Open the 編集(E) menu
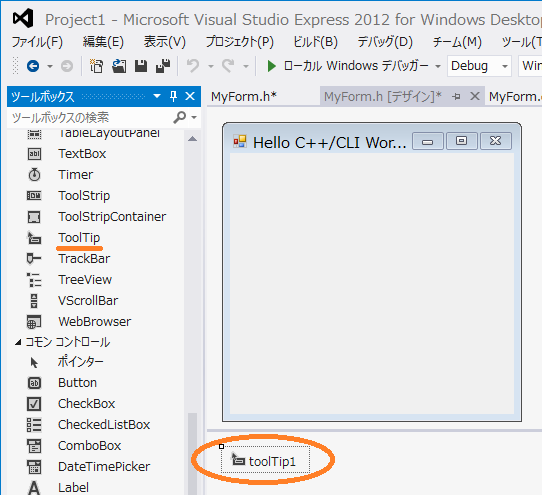Viewport: 542px width, 495px height. 103,42
